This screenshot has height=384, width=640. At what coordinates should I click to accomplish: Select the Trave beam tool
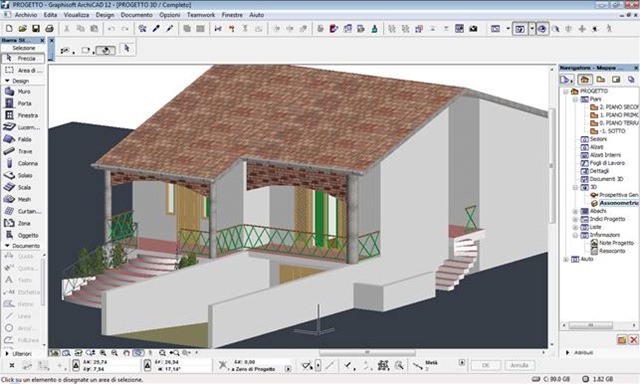point(23,151)
